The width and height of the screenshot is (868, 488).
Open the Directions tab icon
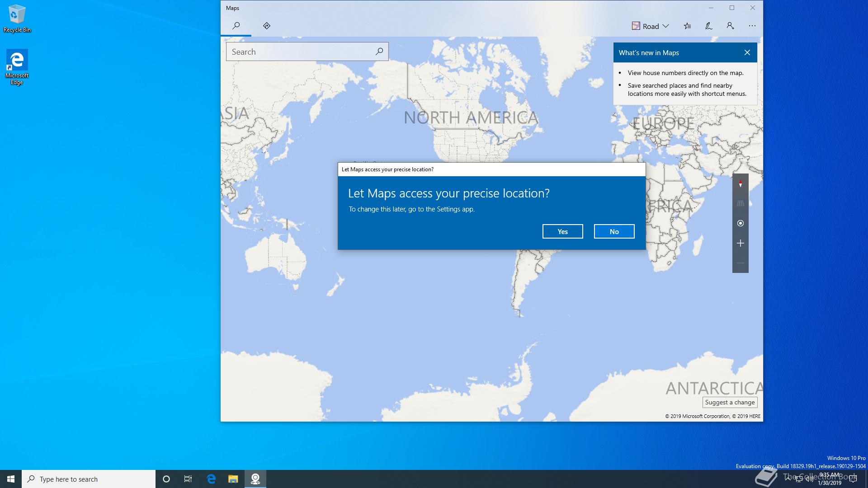coord(267,26)
